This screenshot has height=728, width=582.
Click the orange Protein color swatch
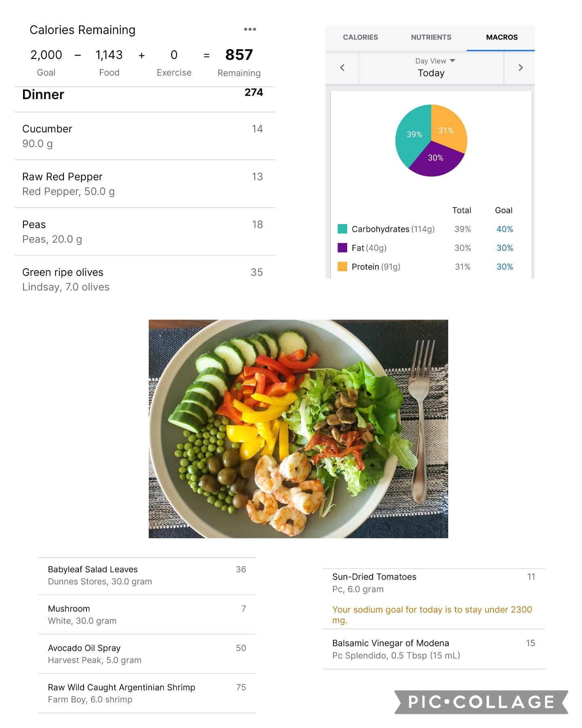342,267
